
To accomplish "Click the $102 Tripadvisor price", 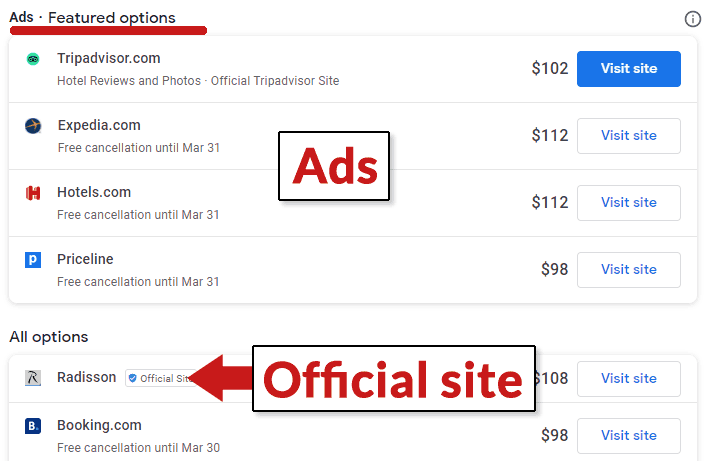I will 549,69.
